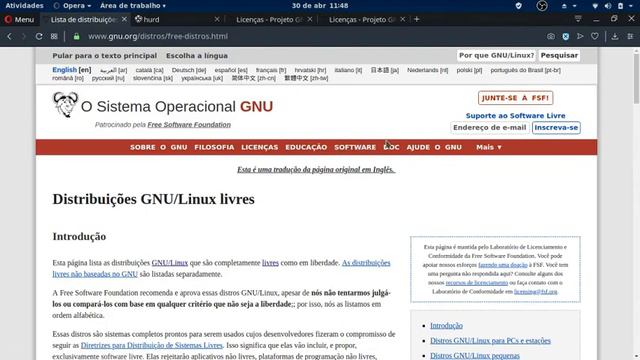This screenshot has width=640, height=360.
Task: Open LICENÇAS menu item
Action: [x=260, y=147]
